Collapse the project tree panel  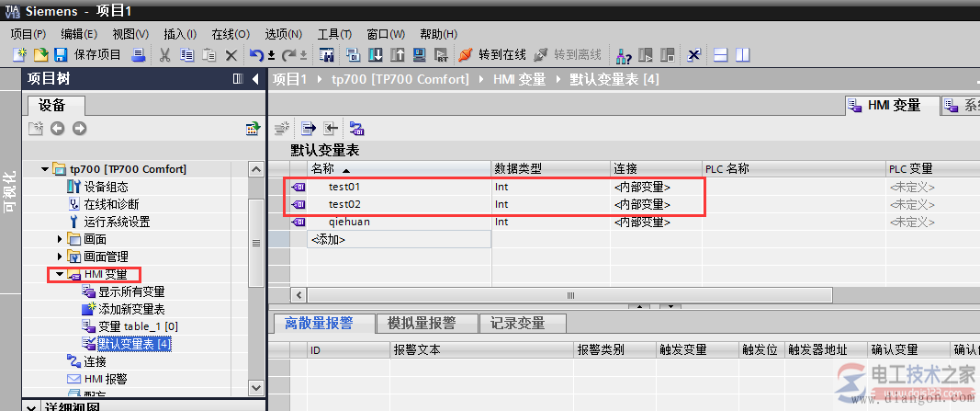pos(255,79)
